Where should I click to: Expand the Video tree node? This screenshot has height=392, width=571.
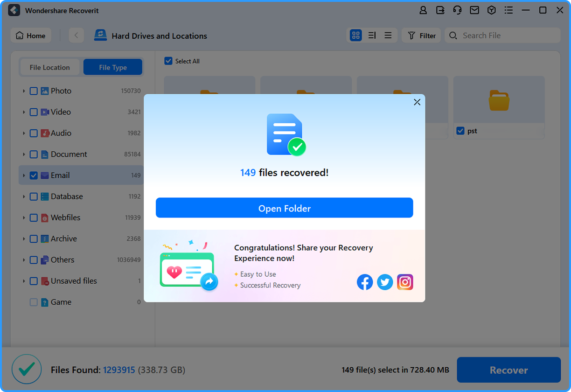pyautogui.click(x=24, y=112)
